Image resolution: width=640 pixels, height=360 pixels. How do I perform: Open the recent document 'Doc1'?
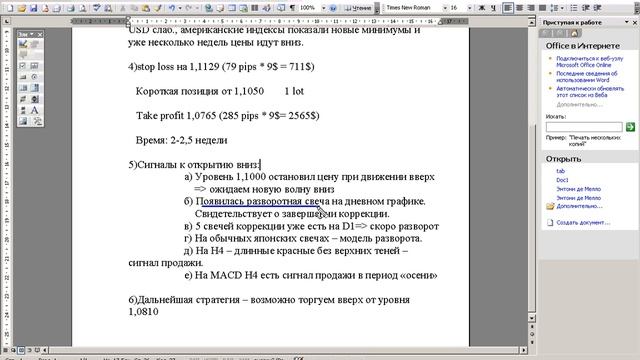pyautogui.click(x=562, y=180)
